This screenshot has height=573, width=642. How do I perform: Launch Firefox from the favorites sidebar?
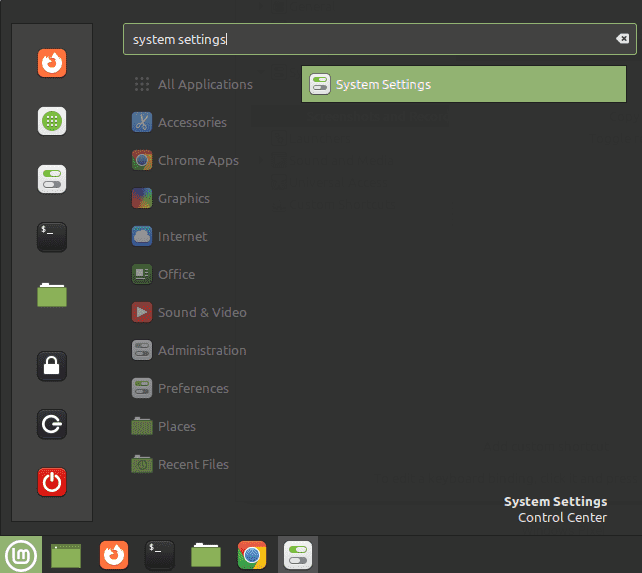pyautogui.click(x=52, y=63)
